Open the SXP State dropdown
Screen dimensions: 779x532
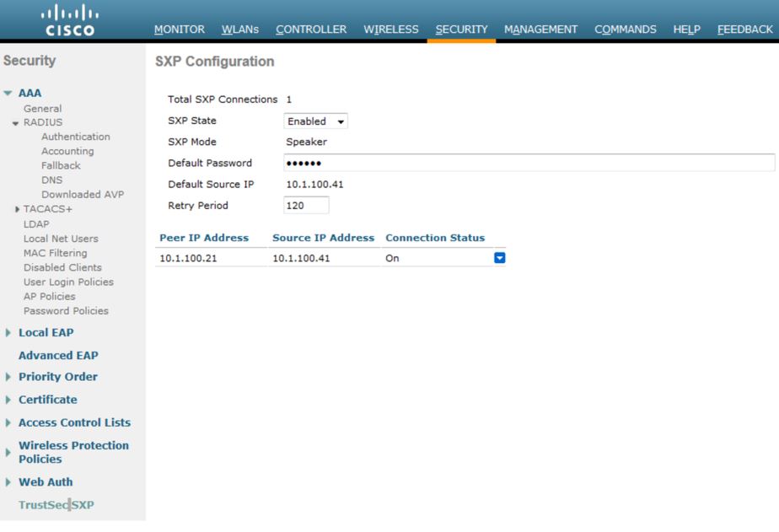click(315, 121)
